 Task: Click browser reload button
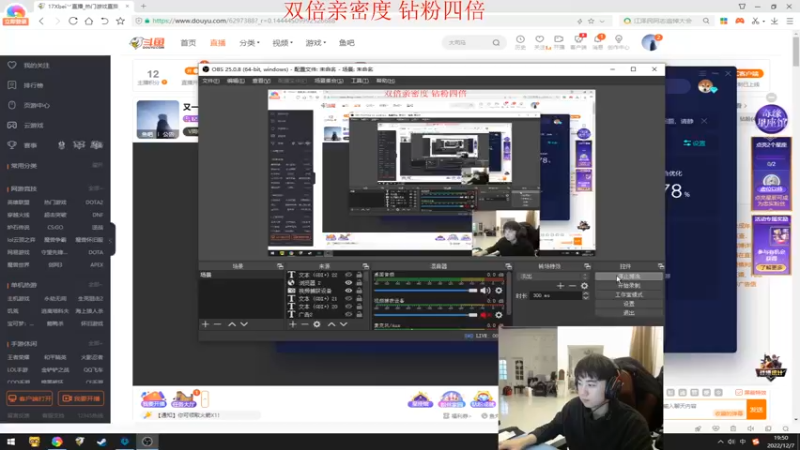pos(73,21)
